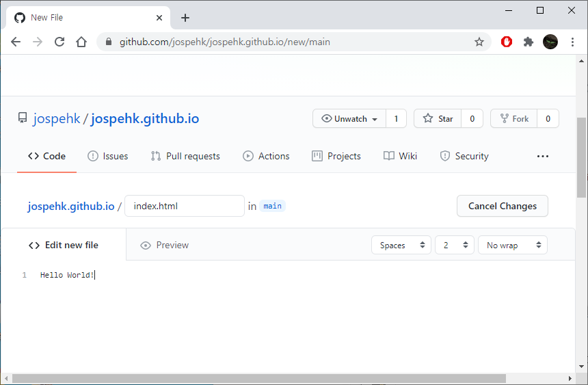The height and width of the screenshot is (385, 588).
Task: Click the Cancel Changes button
Action: click(x=503, y=206)
